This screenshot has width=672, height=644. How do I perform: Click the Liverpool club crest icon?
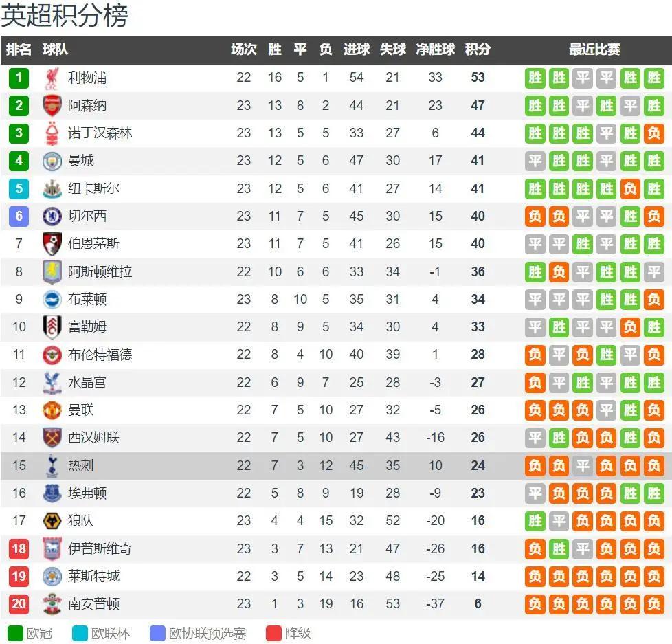pos(52,78)
